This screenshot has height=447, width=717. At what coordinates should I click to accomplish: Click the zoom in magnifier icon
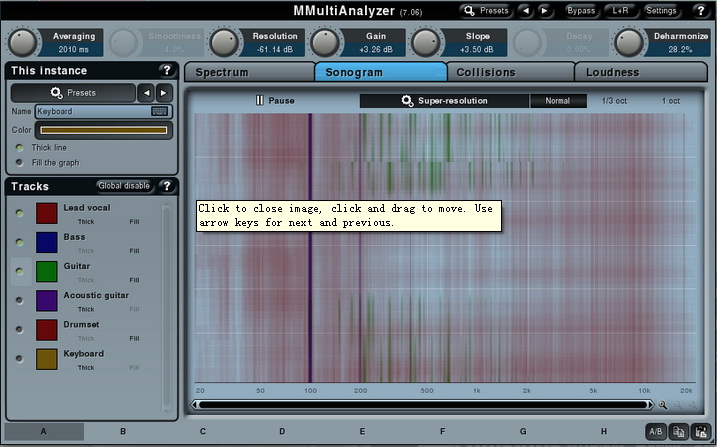pyautogui.click(x=663, y=404)
